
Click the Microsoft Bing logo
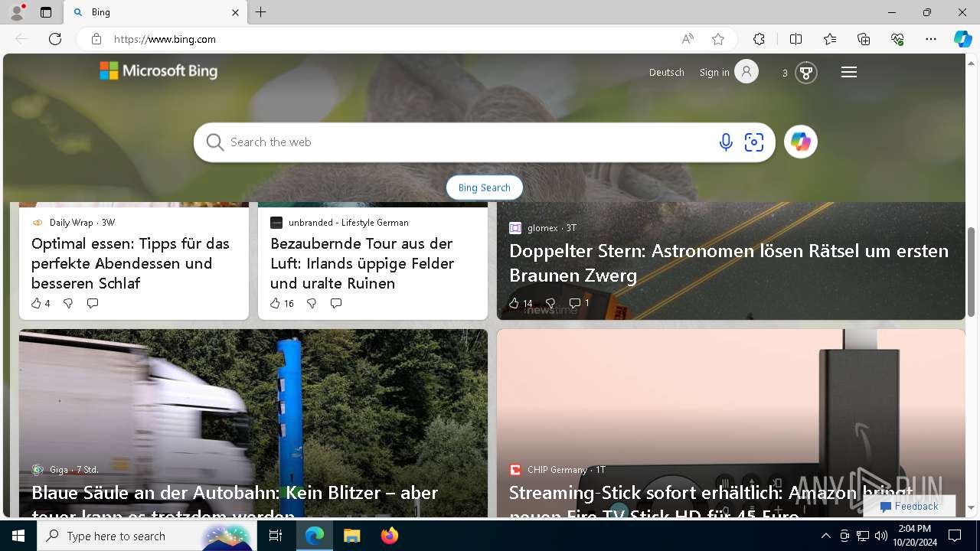[x=158, y=71]
